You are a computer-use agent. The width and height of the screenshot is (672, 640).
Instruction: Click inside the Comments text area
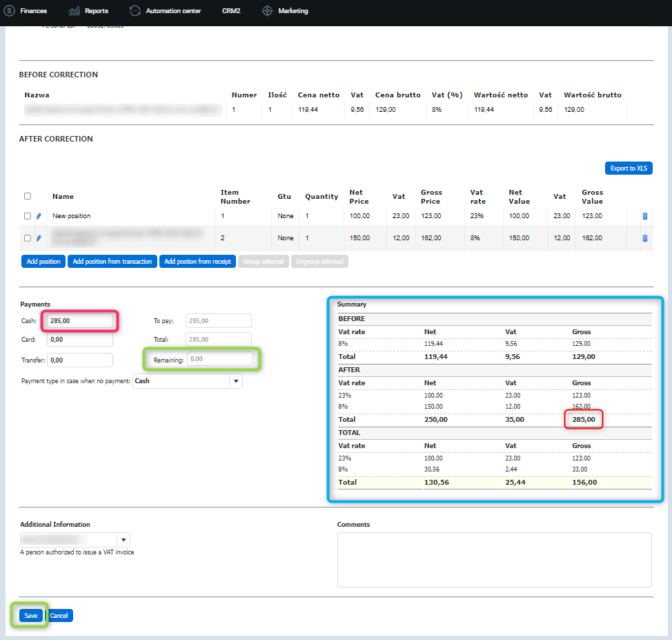point(494,559)
